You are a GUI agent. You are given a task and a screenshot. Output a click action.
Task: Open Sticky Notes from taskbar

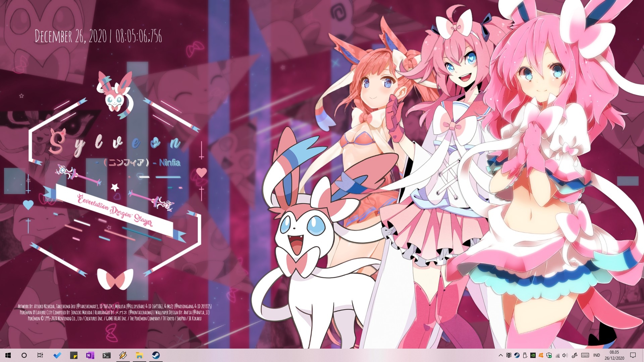click(x=74, y=355)
